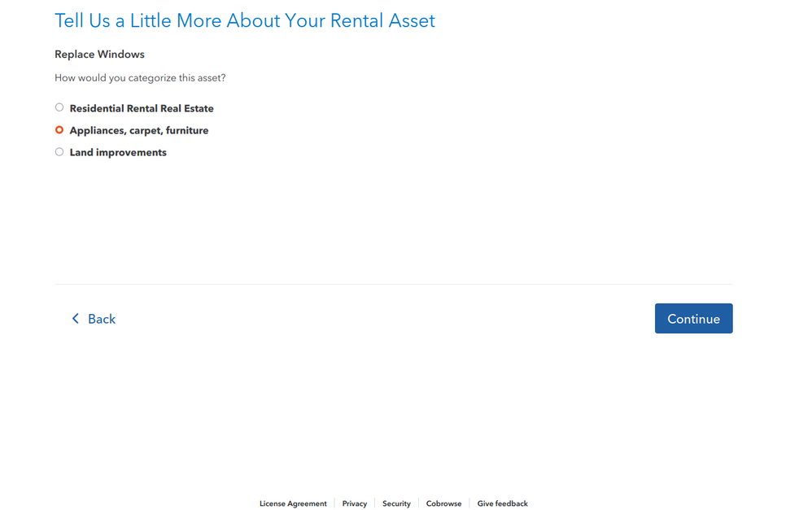The image size is (812, 510).
Task: Select Residential Rental Real Estate radio button
Action: coord(59,107)
